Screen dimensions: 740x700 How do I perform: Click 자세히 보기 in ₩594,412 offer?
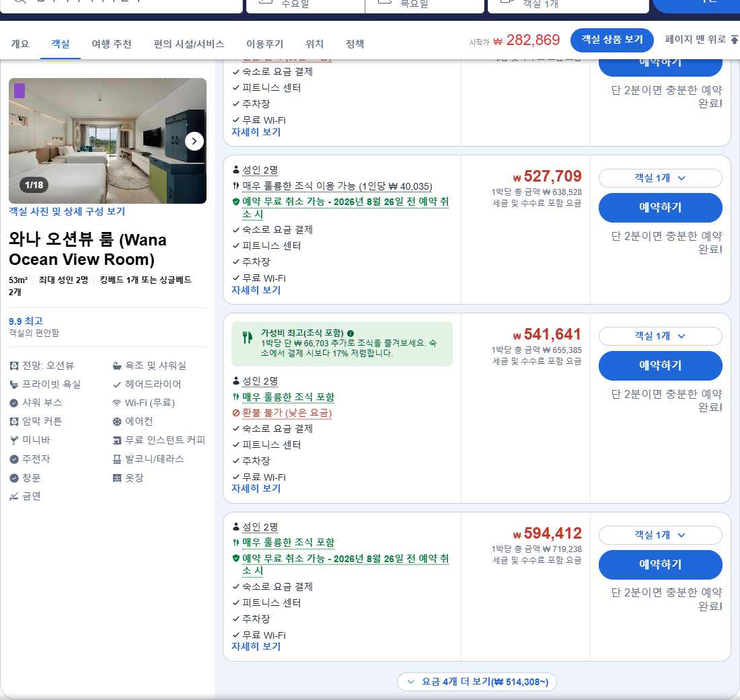click(256, 647)
